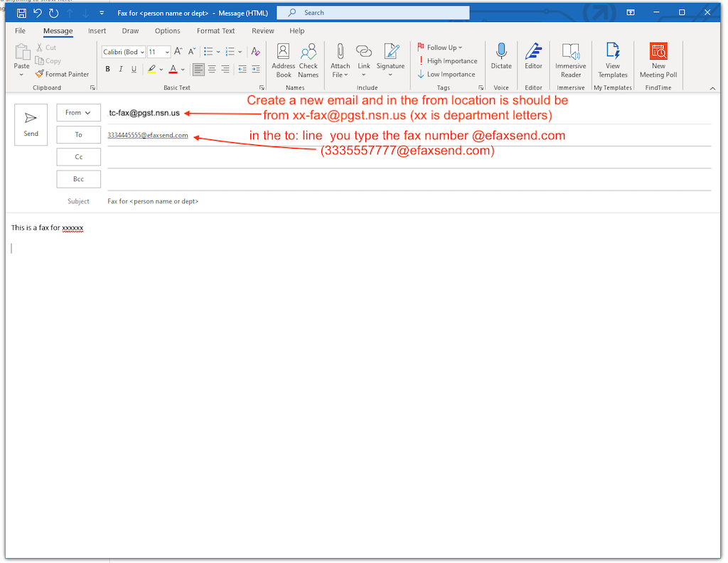Open Basic Text dialog launcher
The image size is (728, 563).
point(262,87)
